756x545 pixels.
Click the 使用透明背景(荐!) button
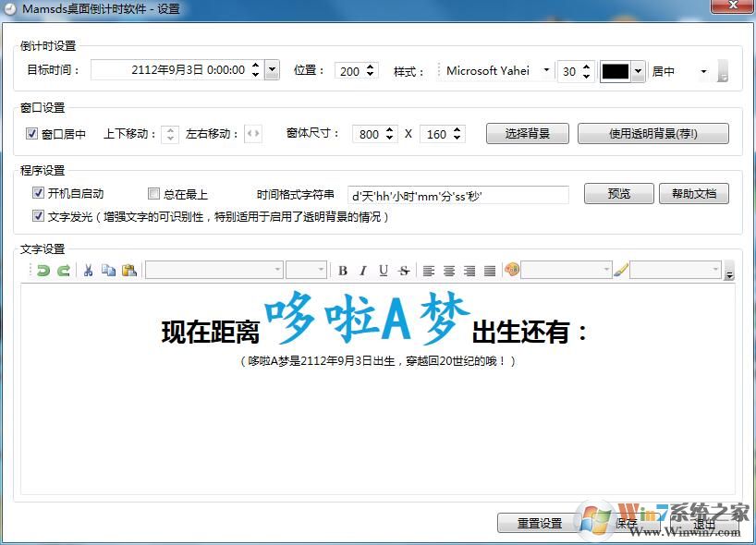click(x=653, y=133)
